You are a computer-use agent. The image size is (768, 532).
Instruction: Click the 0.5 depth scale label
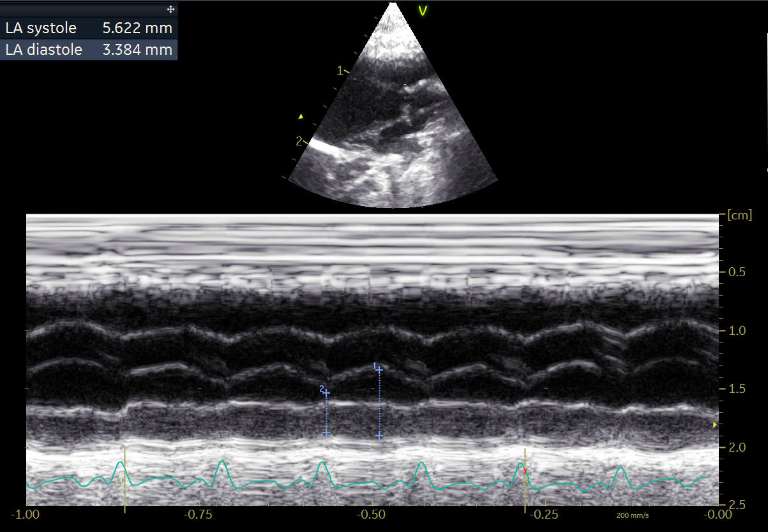tap(737, 272)
